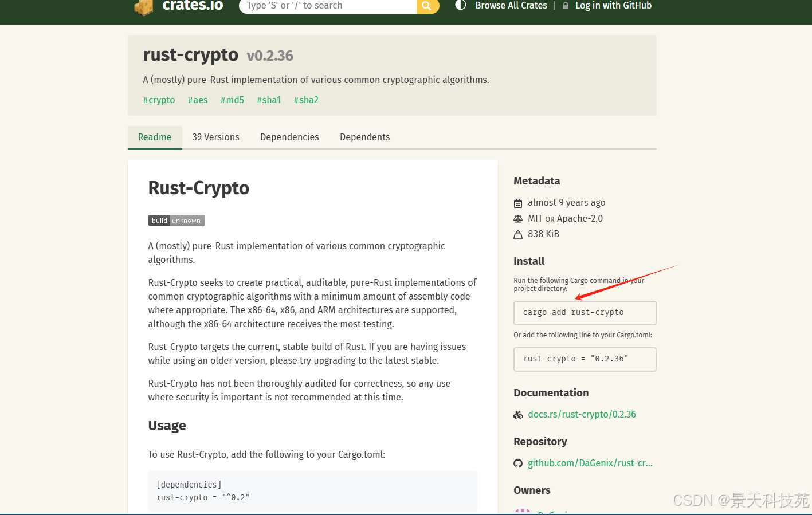
Task: Click the Usage section heading
Action: (x=167, y=426)
